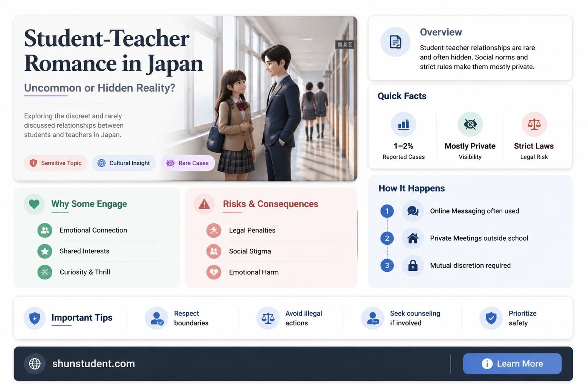Click the Online Messaging chat bubble icon

(413, 211)
